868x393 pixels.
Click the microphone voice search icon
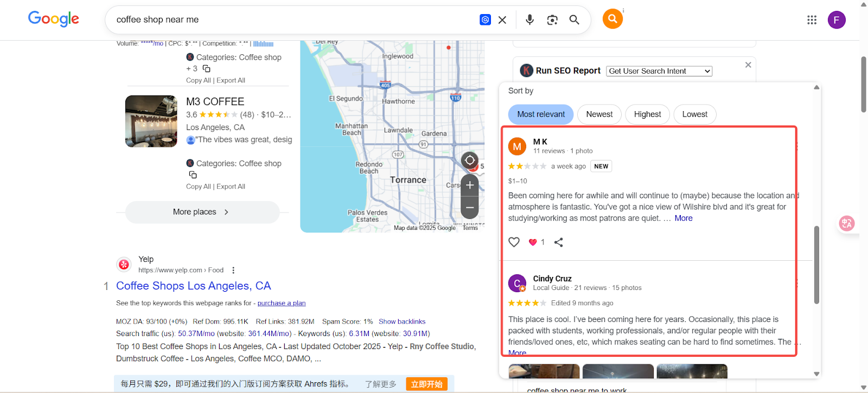click(529, 20)
